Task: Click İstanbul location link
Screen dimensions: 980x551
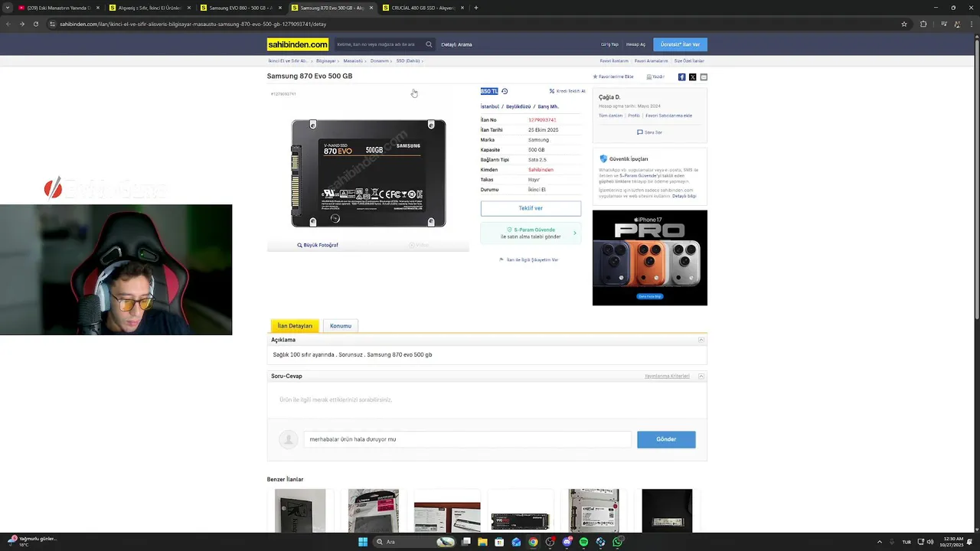Action: point(490,106)
